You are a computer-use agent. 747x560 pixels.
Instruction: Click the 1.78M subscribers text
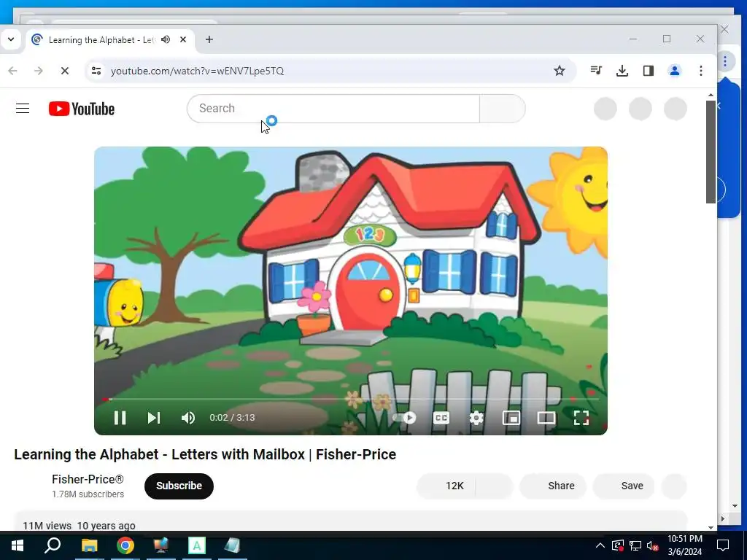(x=88, y=494)
